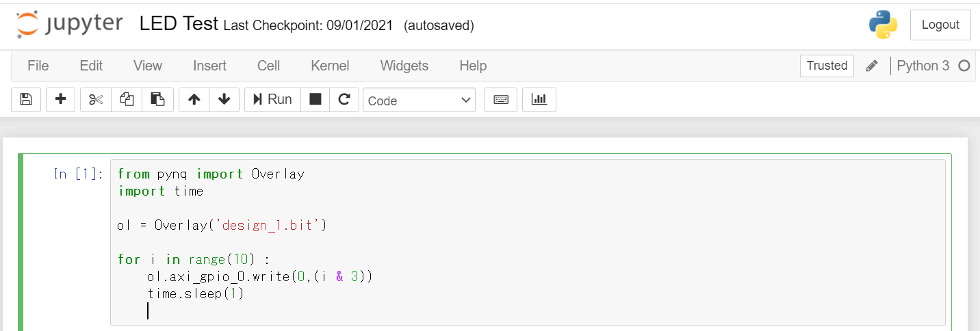
Task: Open the Kernel menu
Action: [330, 66]
